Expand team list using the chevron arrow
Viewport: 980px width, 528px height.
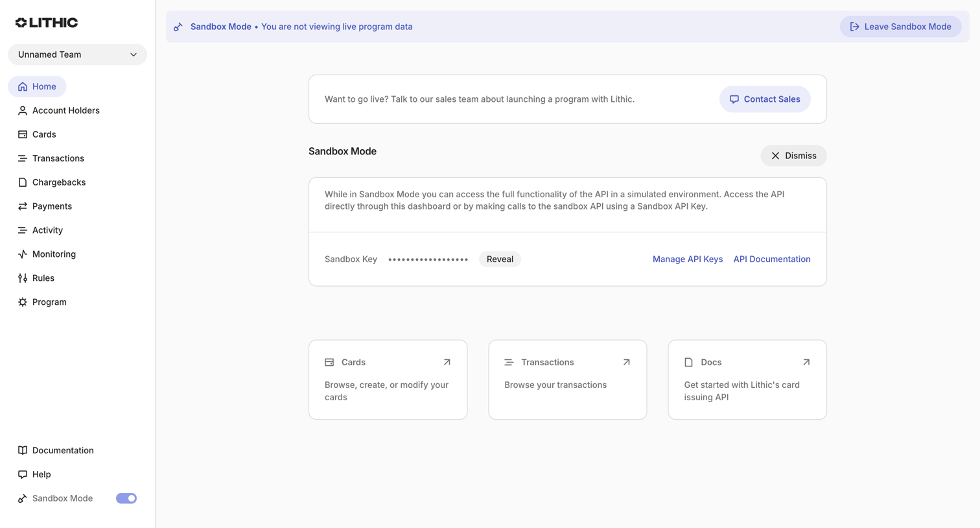pyautogui.click(x=134, y=54)
